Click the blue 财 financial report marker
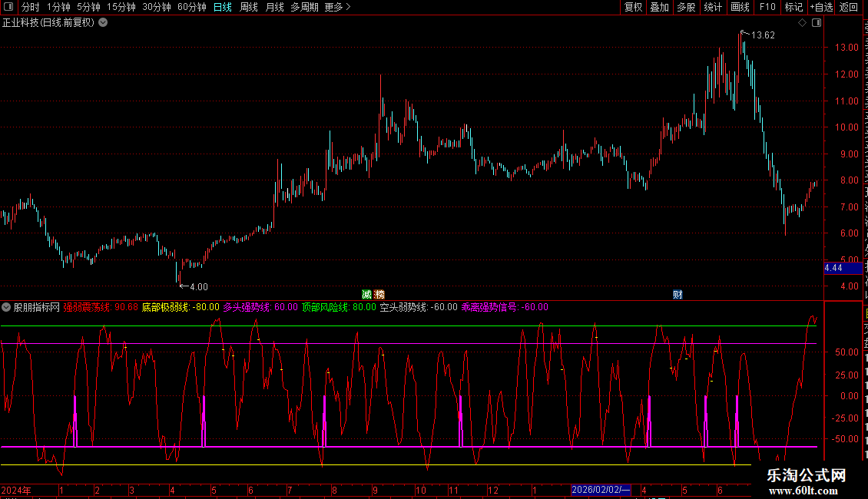This screenshot has height=499, width=868. pos(678,294)
